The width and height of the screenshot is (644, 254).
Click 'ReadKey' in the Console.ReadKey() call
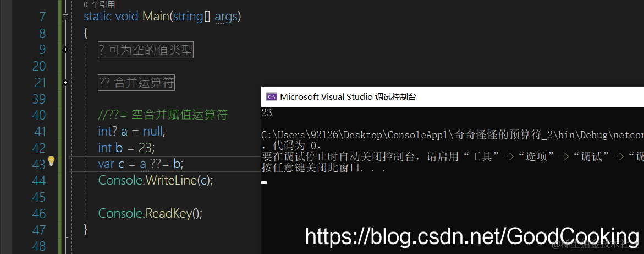(x=168, y=214)
